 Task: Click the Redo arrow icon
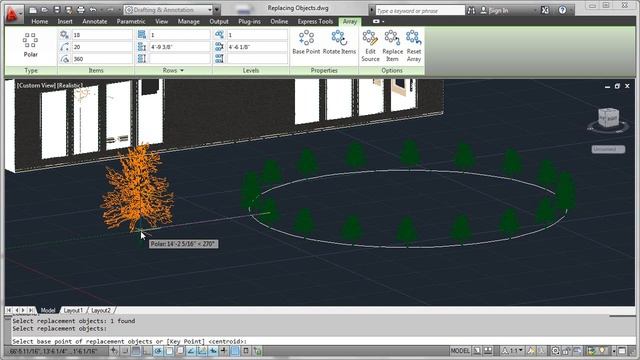110,10
